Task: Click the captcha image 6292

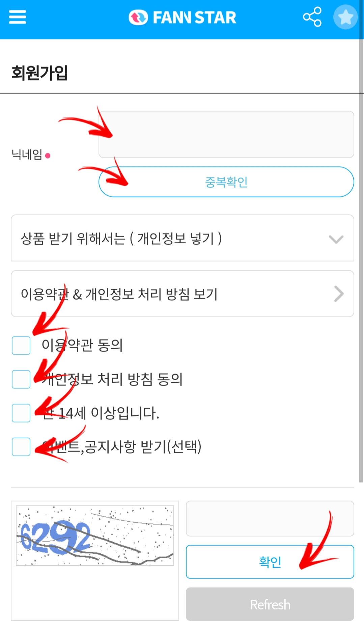Action: click(x=95, y=535)
